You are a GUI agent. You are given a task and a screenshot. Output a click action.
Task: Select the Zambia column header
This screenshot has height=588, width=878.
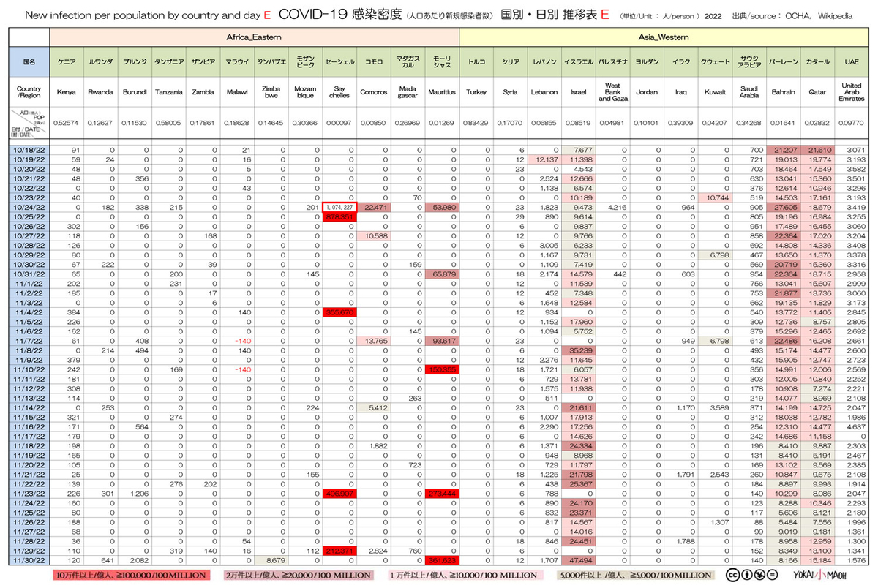203,92
